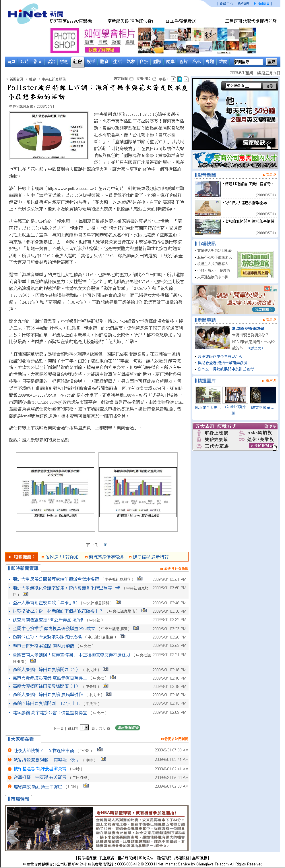This screenshot has height=868, width=285.
Task: Click the 下一則 next-article arrow icon
Action: click(106, 545)
